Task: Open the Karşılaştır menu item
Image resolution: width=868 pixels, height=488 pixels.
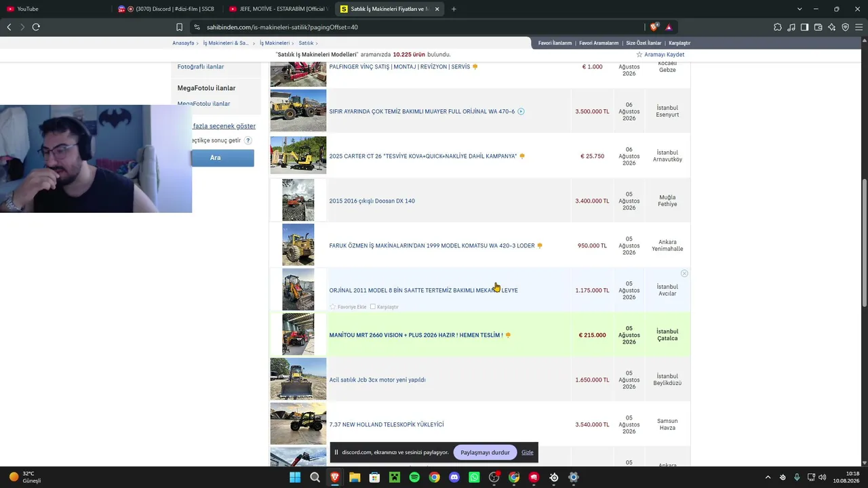Action: (x=679, y=43)
